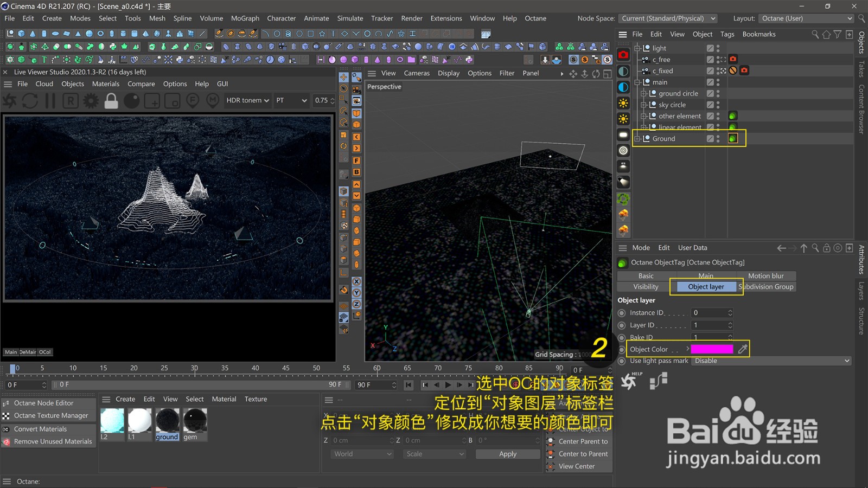
Task: Switch to the Motion blur tab
Action: click(x=765, y=276)
